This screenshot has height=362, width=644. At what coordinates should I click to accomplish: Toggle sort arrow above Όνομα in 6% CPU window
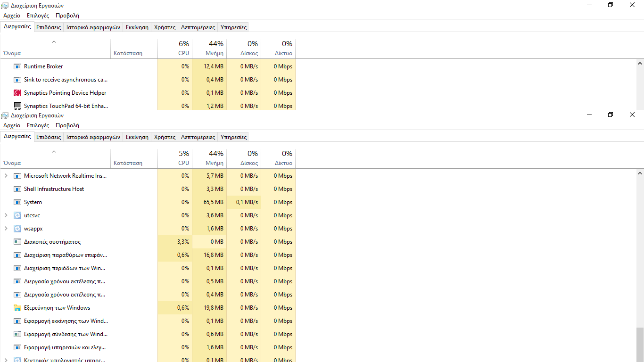click(x=54, y=42)
